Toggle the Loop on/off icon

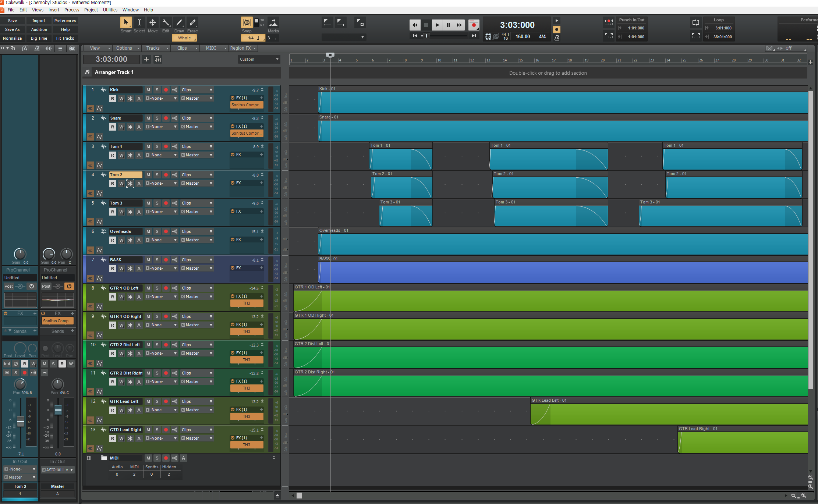[695, 23]
